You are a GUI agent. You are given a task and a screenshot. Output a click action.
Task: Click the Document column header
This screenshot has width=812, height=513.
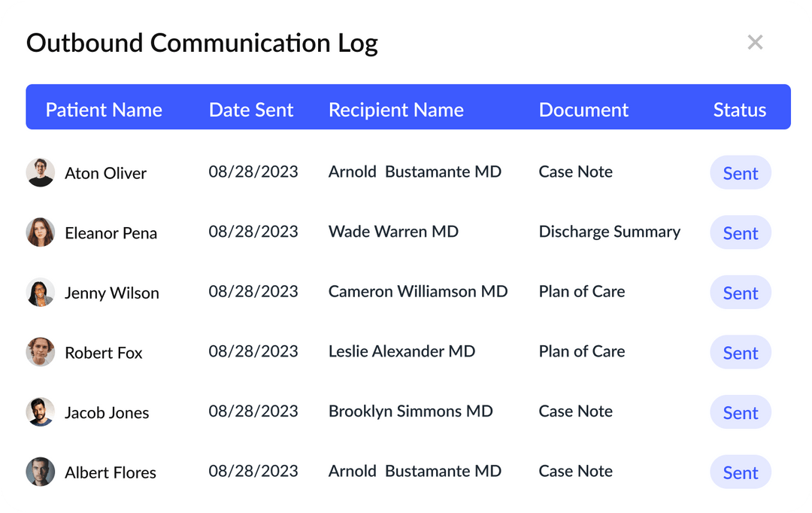tap(583, 109)
